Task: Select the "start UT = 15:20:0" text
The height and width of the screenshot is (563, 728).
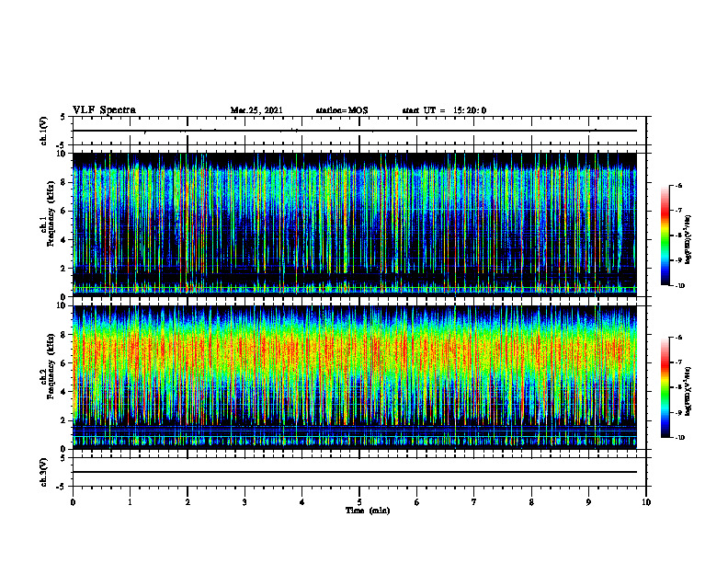Action: coord(444,110)
